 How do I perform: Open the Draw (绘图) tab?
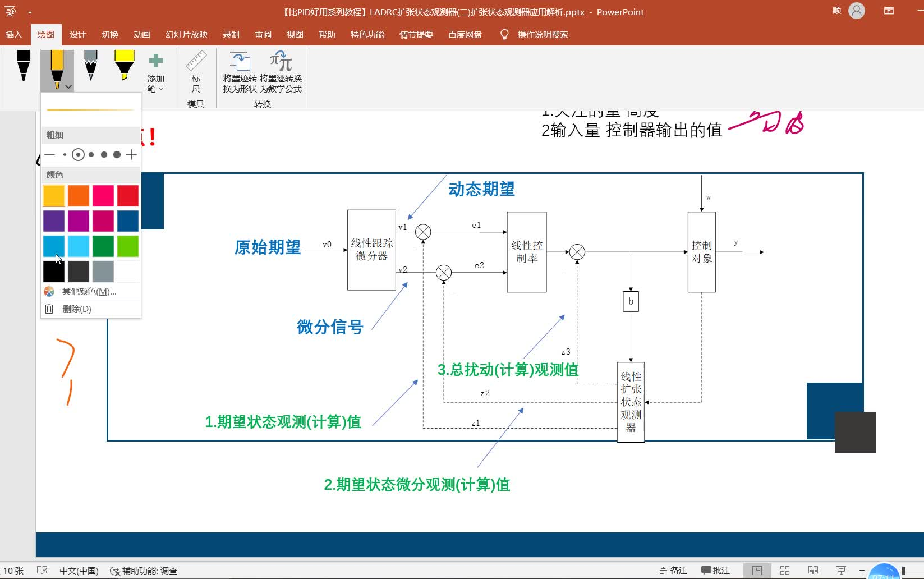[x=46, y=34]
